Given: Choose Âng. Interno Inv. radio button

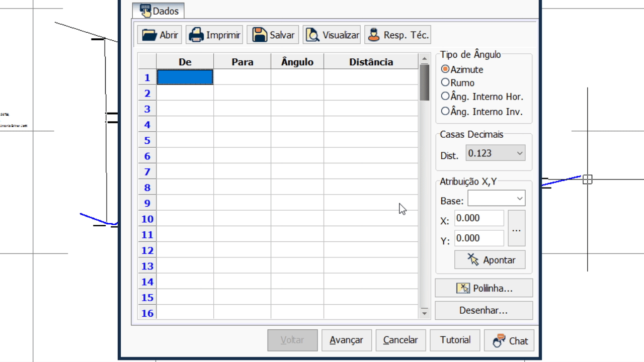Looking at the screenshot, I should (x=445, y=111).
